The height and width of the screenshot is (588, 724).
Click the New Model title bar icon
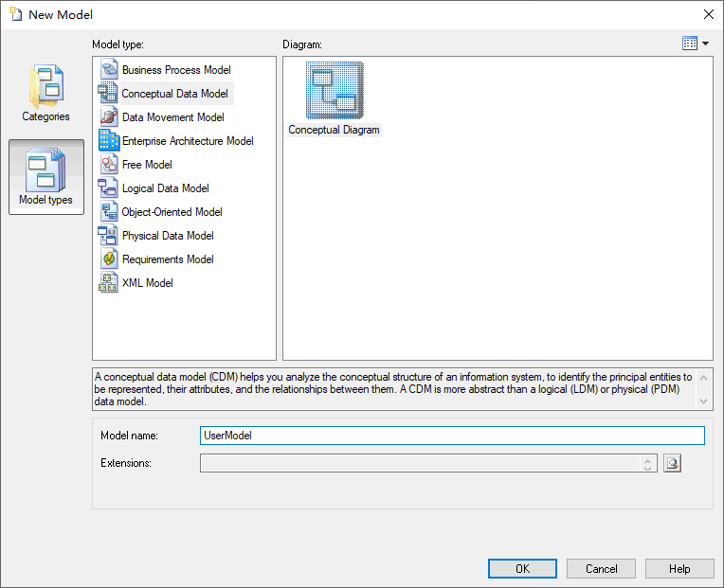click(16, 14)
